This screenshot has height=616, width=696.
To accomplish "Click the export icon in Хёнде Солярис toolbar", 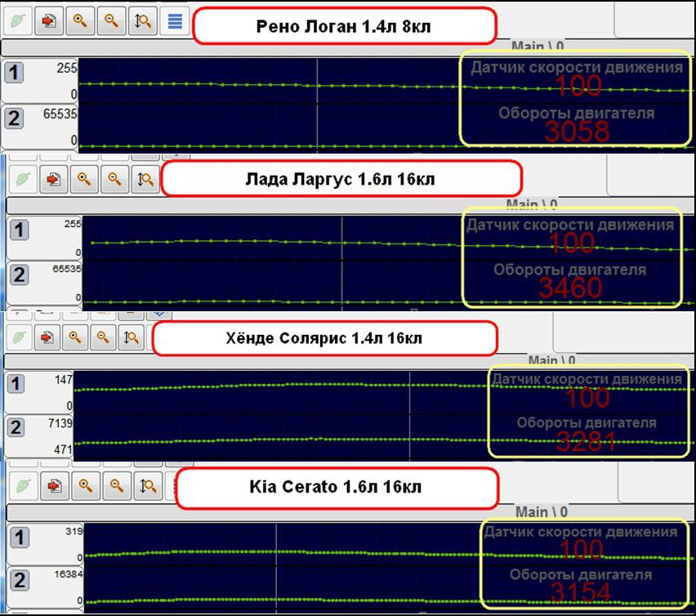I will (x=47, y=337).
